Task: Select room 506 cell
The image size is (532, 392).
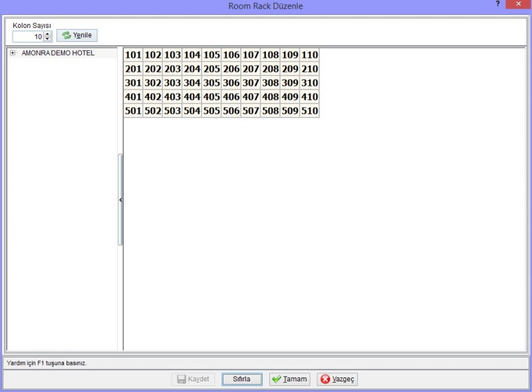Action: 231,110
